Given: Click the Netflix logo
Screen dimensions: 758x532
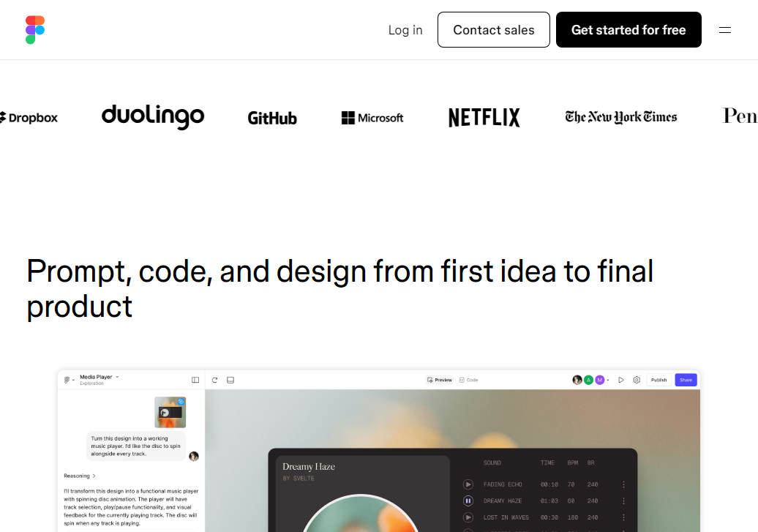Looking at the screenshot, I should pos(484,118).
